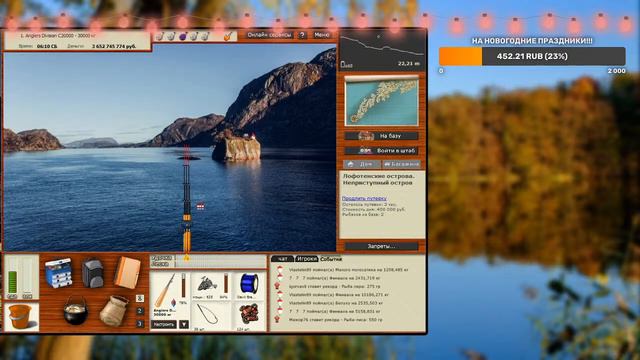Switch to the Чат tab
This screenshot has height=360, width=640.
(x=282, y=259)
